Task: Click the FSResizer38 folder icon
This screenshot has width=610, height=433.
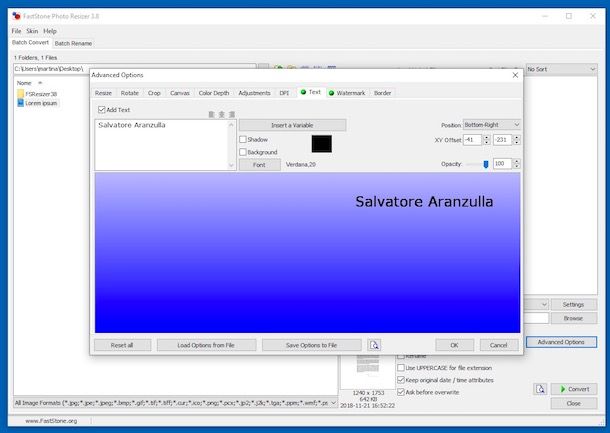Action: pos(21,94)
